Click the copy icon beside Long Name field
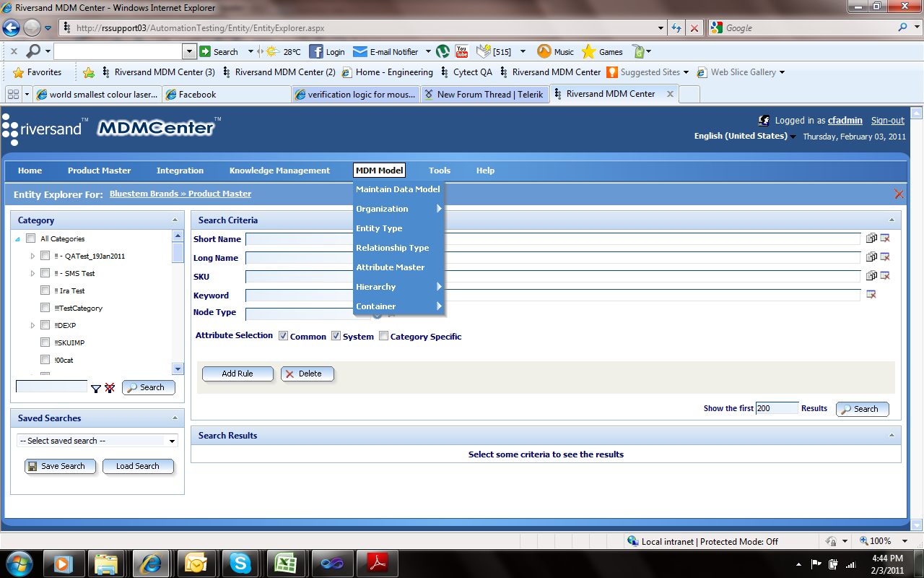Screen dimensions: 924x578 tap(871, 256)
